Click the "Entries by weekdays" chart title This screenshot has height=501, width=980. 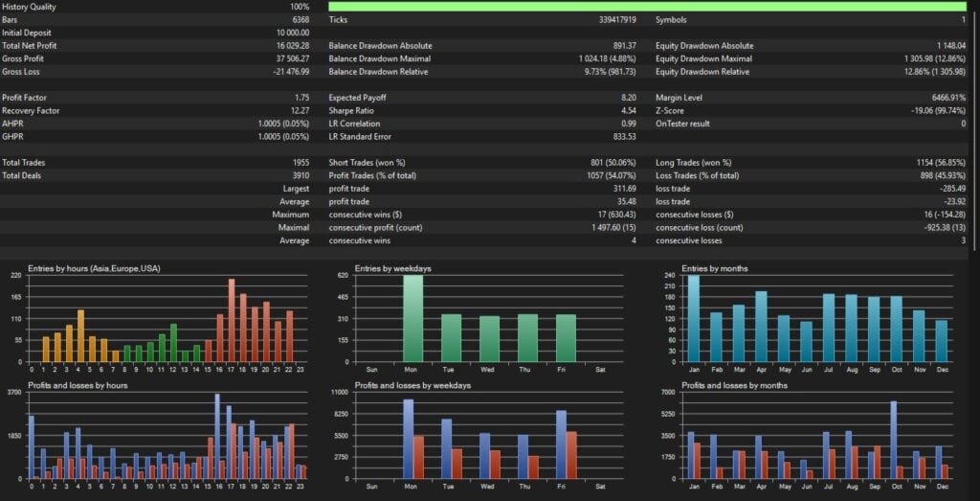pos(392,268)
